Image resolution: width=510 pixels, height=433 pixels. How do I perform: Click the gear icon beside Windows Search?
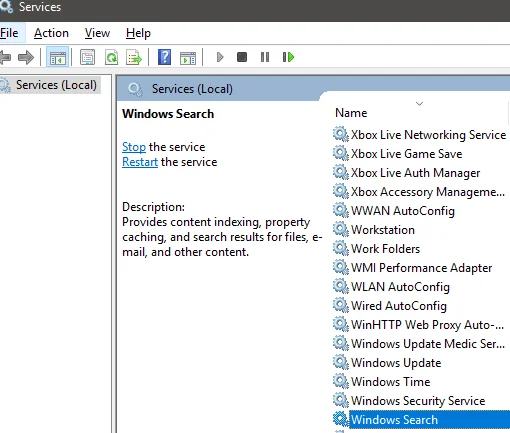click(x=341, y=420)
